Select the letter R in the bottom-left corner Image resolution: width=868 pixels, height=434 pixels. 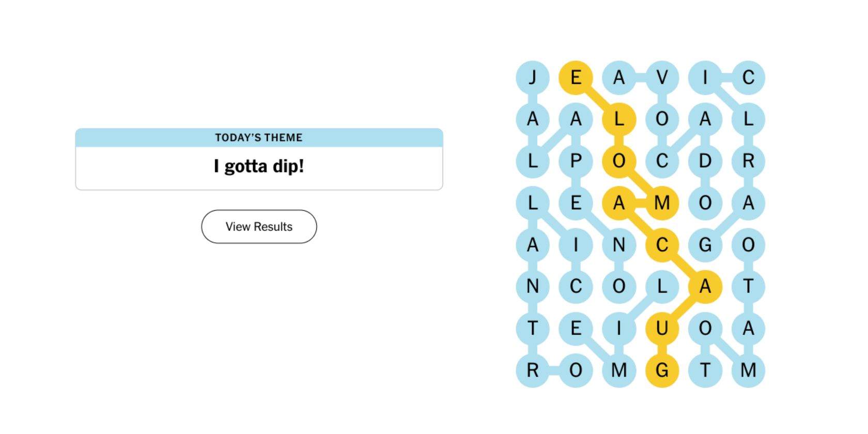click(532, 370)
